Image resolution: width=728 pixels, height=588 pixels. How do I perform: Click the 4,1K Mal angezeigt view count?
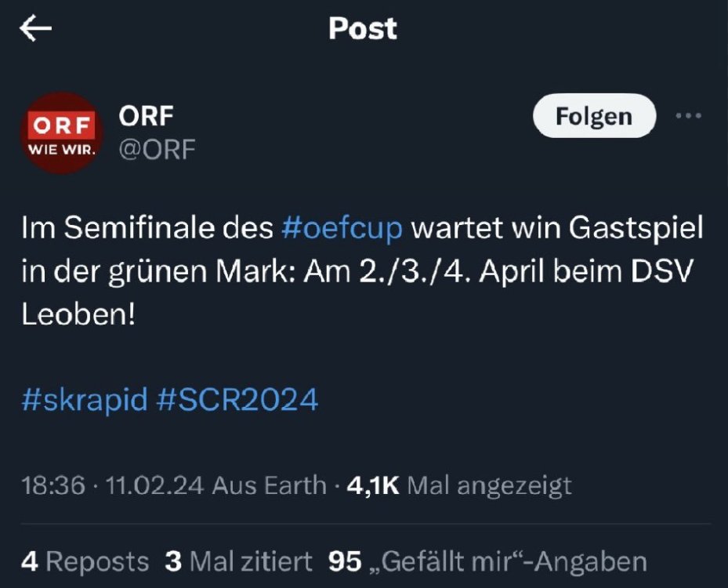(x=458, y=485)
